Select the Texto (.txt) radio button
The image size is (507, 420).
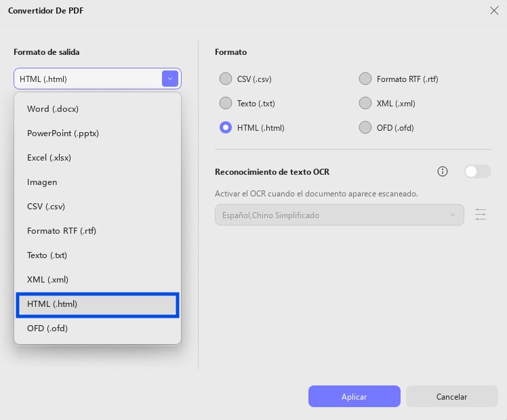226,103
